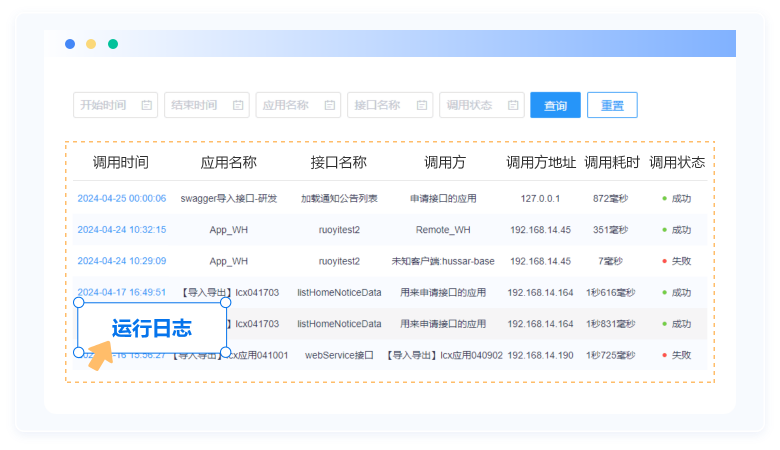The width and height of the screenshot is (780, 450).
Task: Click the icon inside 调用状态 field
Action: tap(512, 105)
